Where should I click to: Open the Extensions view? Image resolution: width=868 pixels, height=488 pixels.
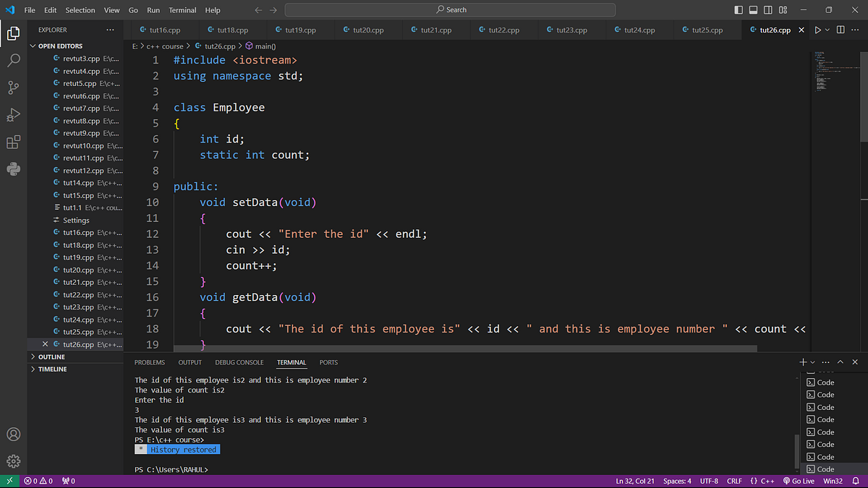coord(13,142)
